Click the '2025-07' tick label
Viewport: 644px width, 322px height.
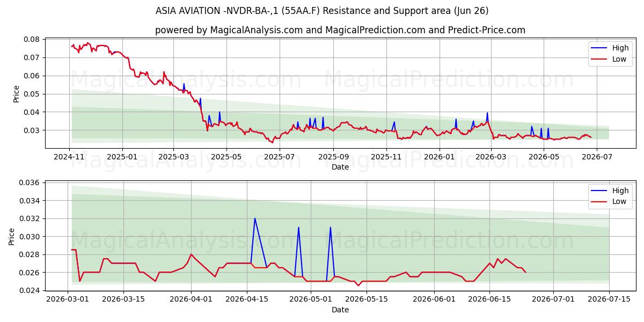(x=279, y=157)
